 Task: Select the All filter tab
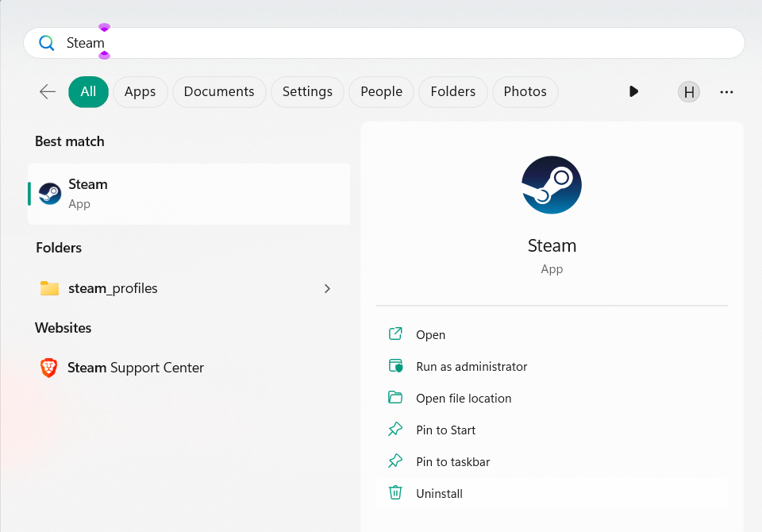[x=88, y=92]
